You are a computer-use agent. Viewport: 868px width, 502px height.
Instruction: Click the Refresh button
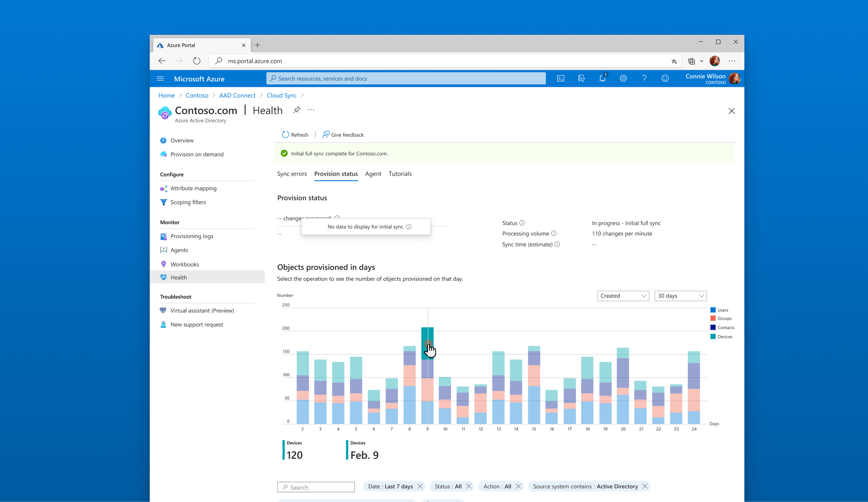tap(295, 135)
